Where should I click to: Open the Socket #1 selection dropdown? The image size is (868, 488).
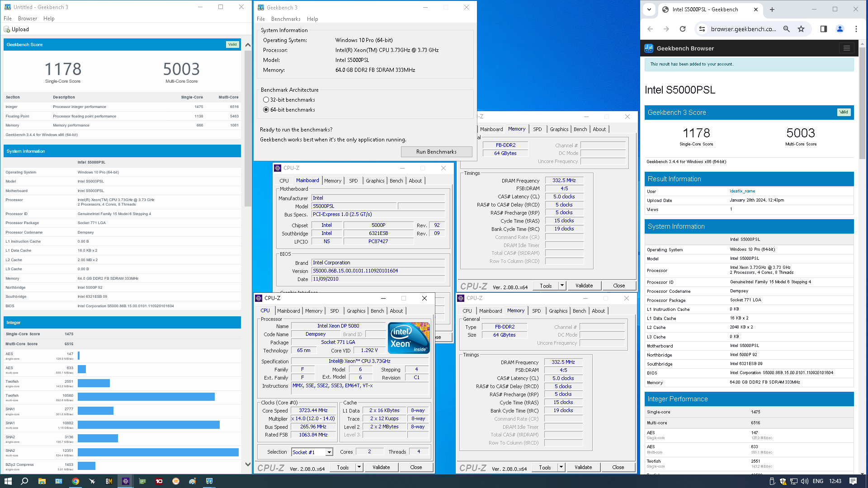point(329,452)
